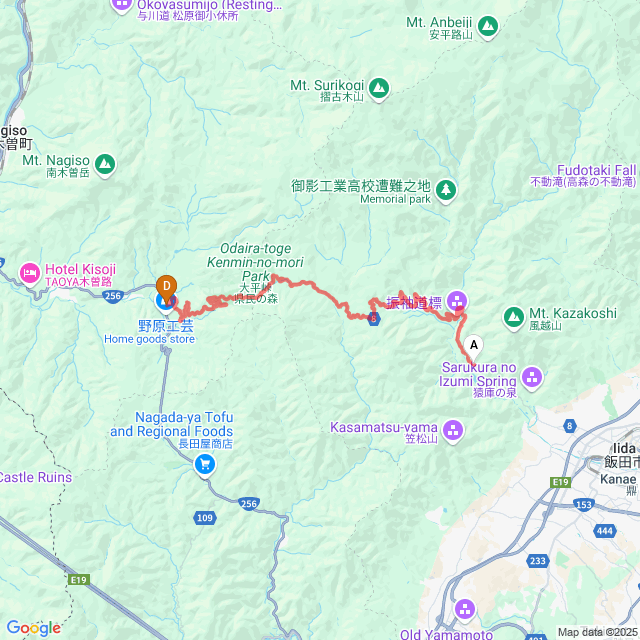This screenshot has height=640, width=640.
Task: Click the route 256 shield near Hotel Kisoji
Action: 113,296
